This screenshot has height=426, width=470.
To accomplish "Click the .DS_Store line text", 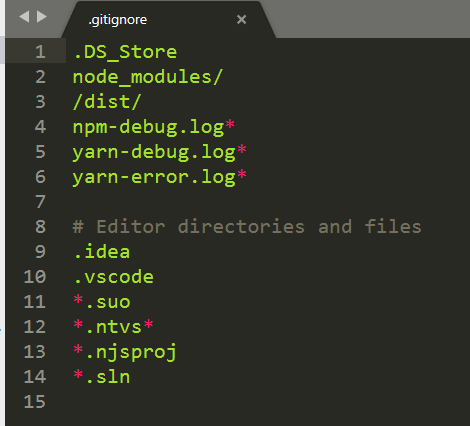I will point(125,52).
